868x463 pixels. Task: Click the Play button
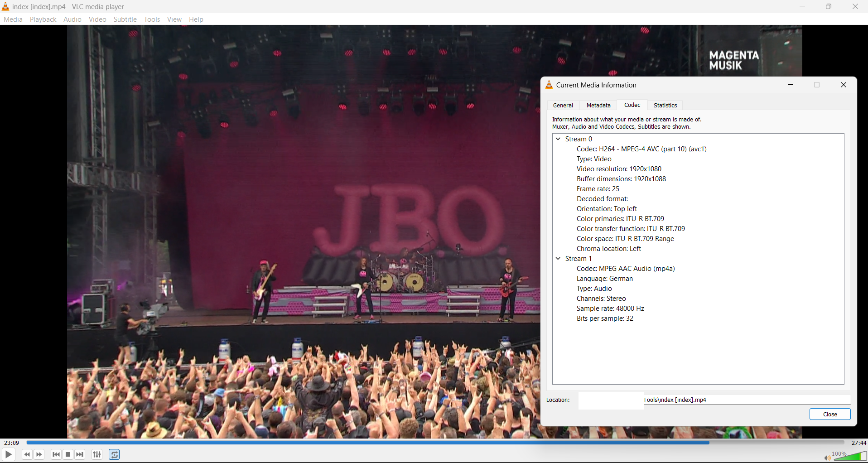pos(9,454)
